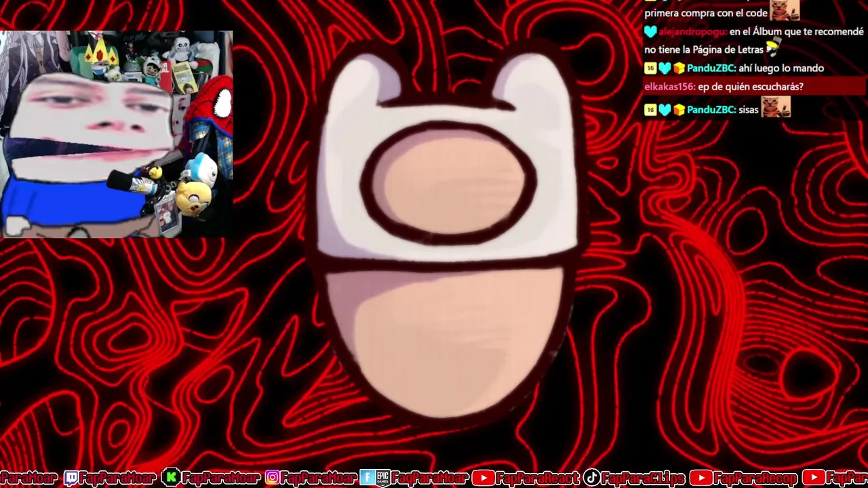Image resolution: width=868 pixels, height=488 pixels.
Task: Click the music note emote after 'Página de Letras'
Action: (x=772, y=47)
